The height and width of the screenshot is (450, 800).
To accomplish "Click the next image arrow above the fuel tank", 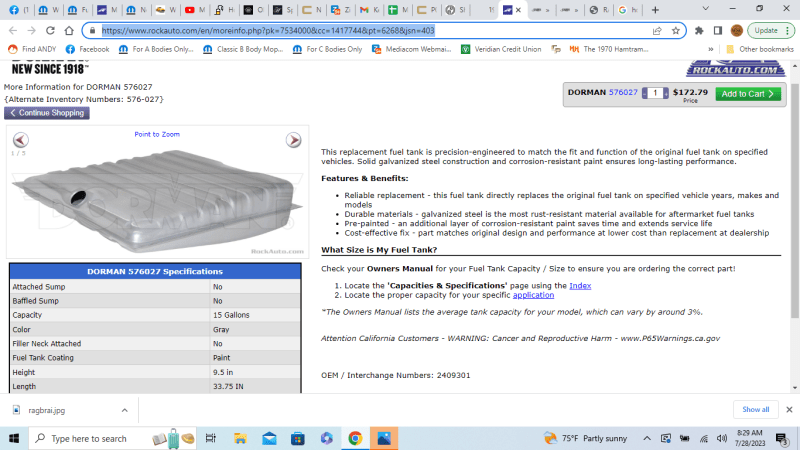I will click(x=293, y=140).
